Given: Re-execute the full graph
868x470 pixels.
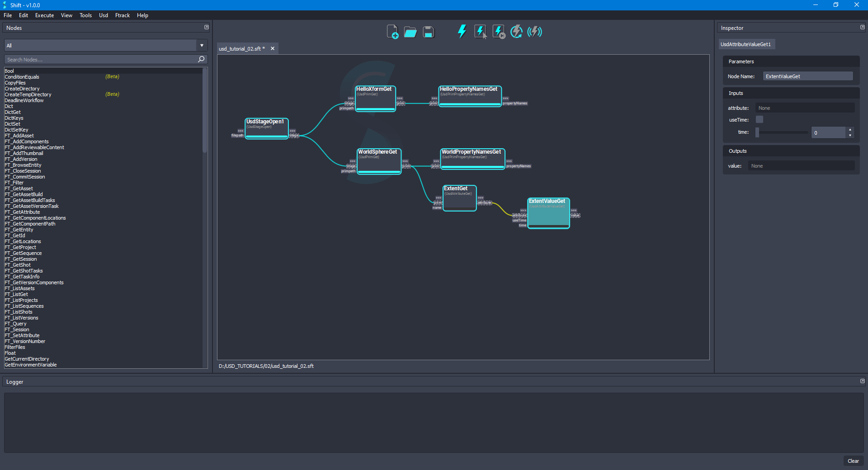Looking at the screenshot, I should 516,32.
